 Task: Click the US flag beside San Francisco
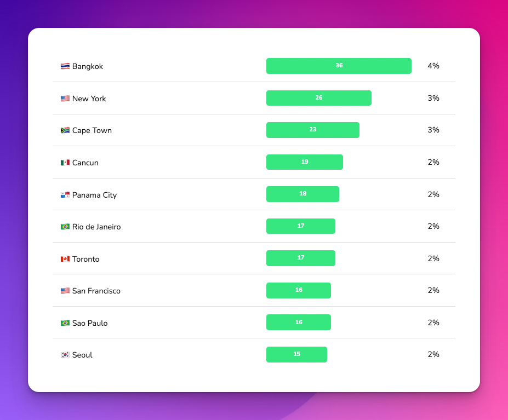click(x=65, y=291)
